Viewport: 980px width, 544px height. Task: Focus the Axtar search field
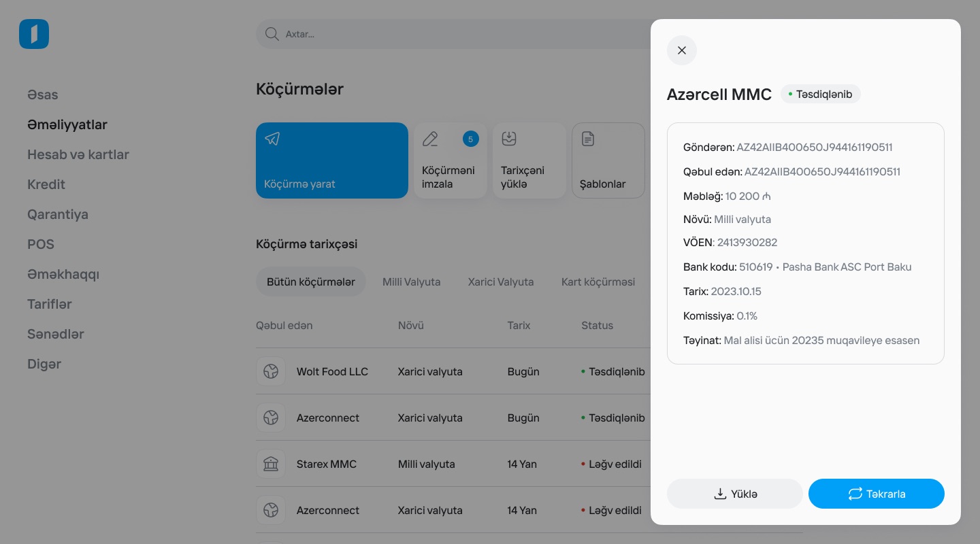[x=453, y=34]
